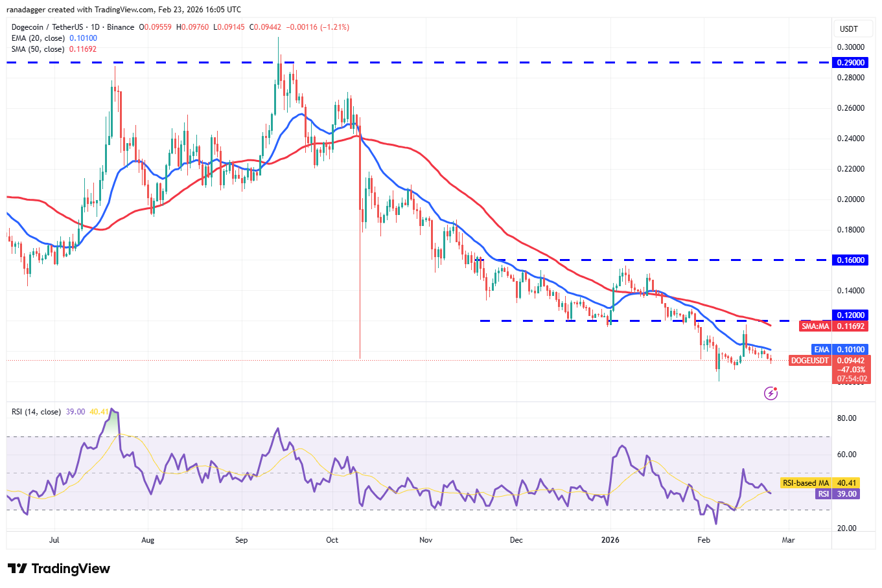Click the purple RSI 39.00 axis label
Image resolution: width=882 pixels, height=588 pixels.
(837, 494)
